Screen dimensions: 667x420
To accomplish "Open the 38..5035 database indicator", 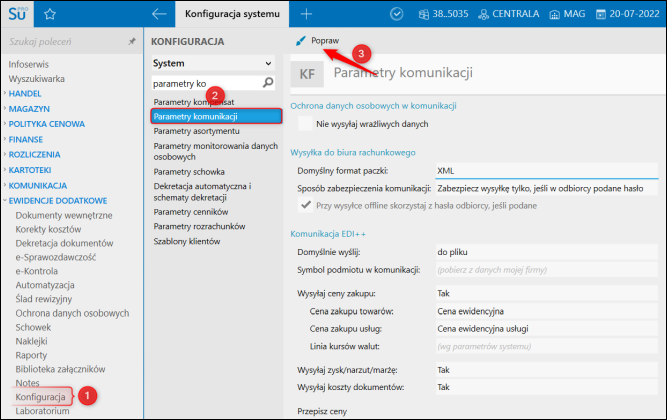I will pyautogui.click(x=443, y=14).
